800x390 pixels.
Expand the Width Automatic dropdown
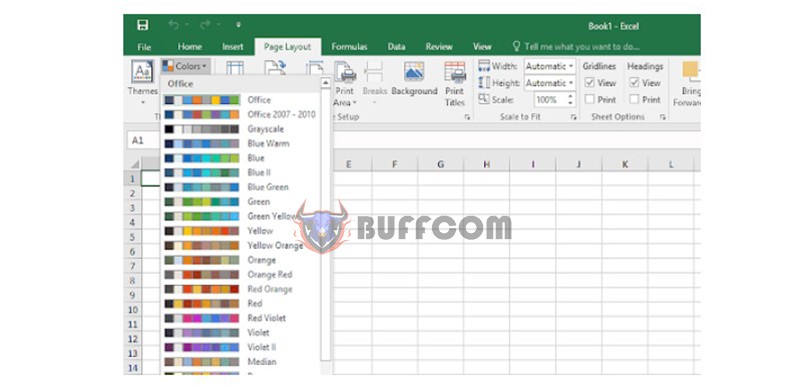[550, 66]
